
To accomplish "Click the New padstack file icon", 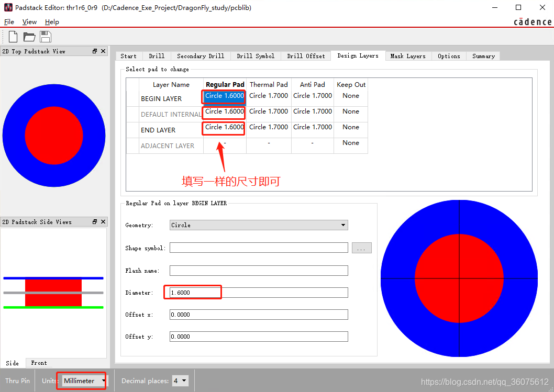I will (x=13, y=37).
